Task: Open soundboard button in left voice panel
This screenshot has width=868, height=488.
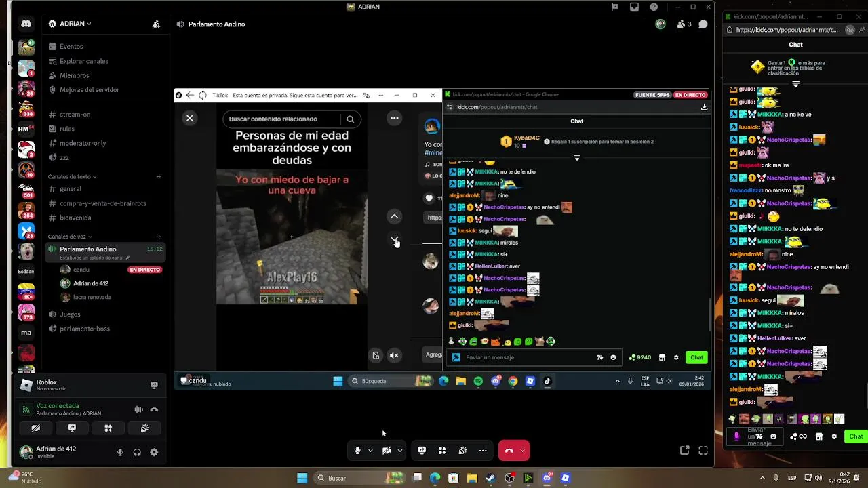Action: (x=144, y=428)
